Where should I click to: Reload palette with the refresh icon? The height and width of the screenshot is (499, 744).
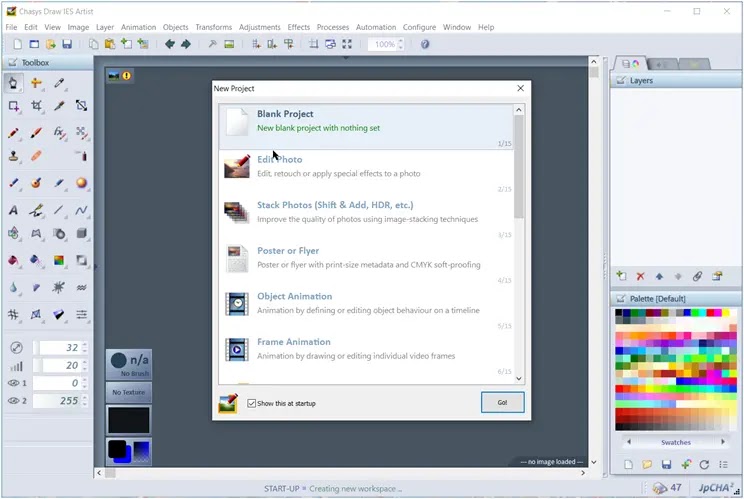704,464
